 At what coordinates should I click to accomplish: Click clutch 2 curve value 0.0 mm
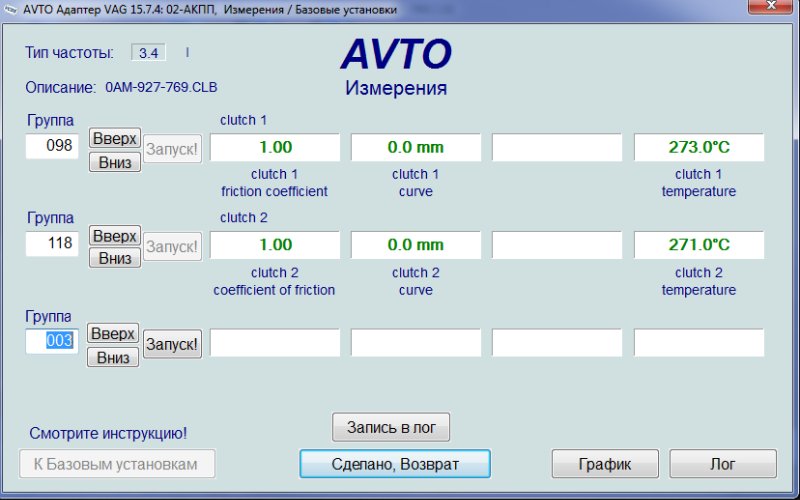(x=416, y=244)
